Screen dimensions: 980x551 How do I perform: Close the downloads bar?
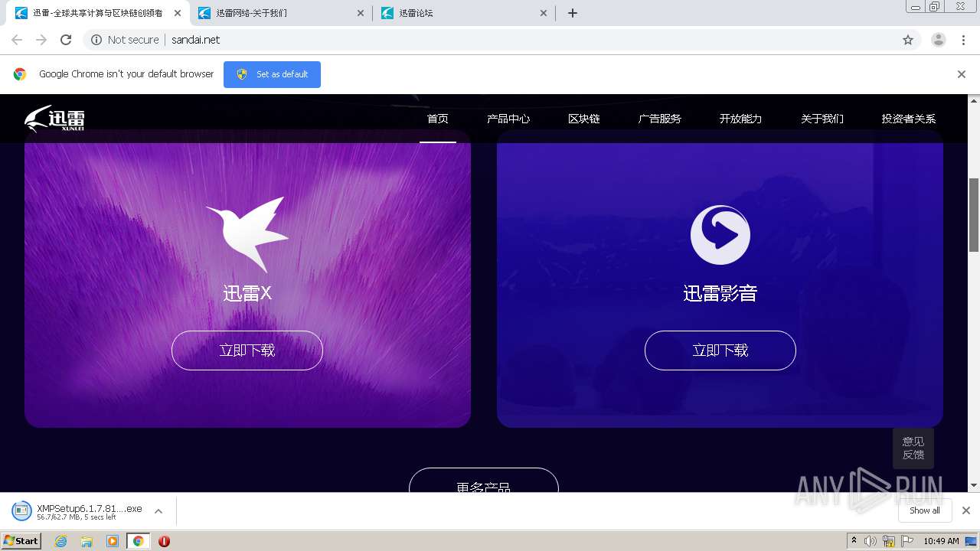966,510
